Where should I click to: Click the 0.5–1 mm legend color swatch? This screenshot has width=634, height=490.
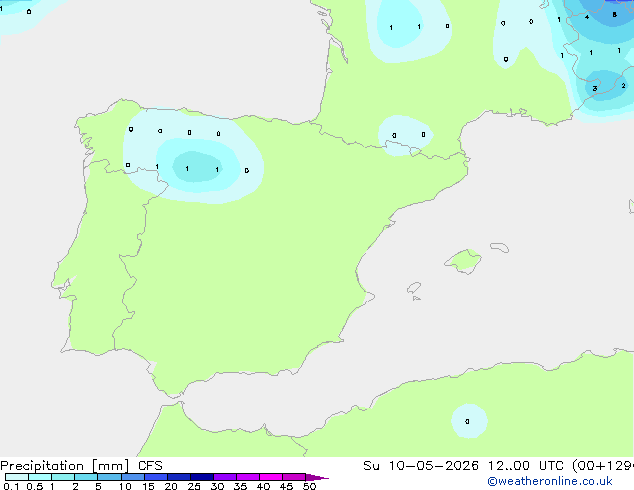40,477
